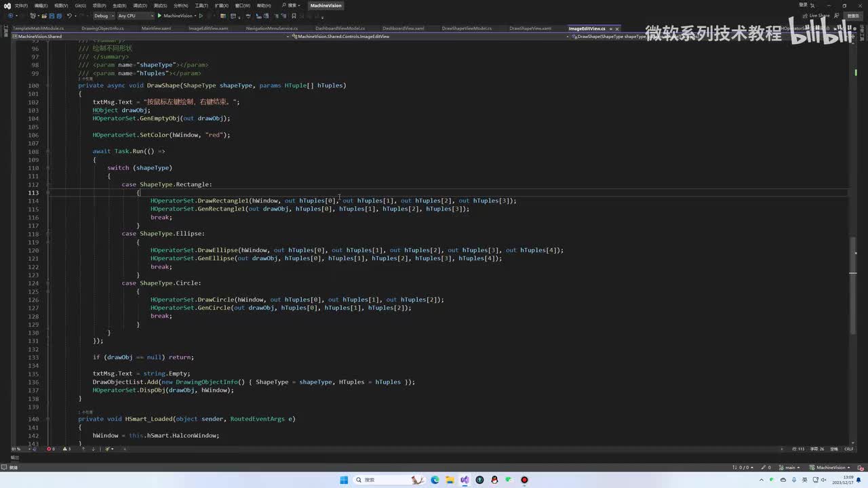Click the 登录 sign-in link
The image size is (868, 488).
point(803,5)
